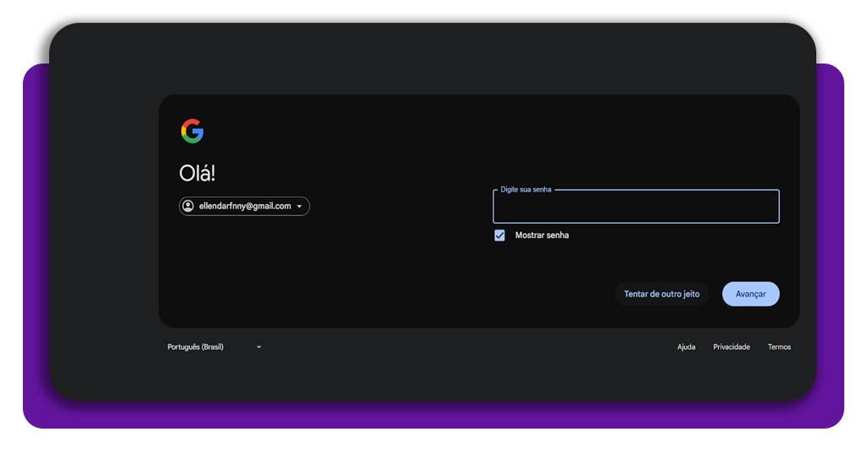Click the language selector's dropdown arrow
The height and width of the screenshot is (454, 868).
tap(259, 347)
